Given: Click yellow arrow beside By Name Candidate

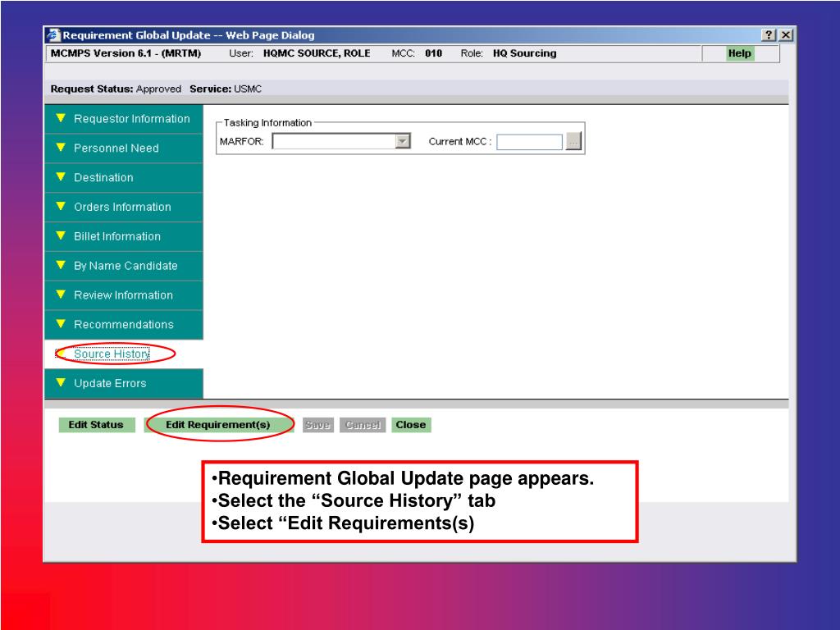Looking at the screenshot, I should click(x=61, y=265).
